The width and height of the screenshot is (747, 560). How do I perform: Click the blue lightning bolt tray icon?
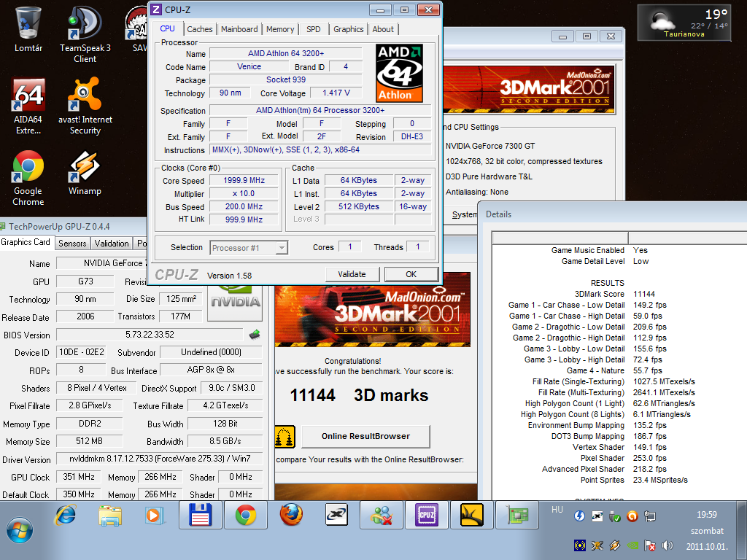[579, 516]
